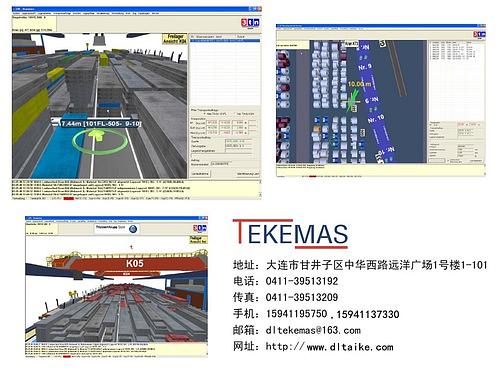This screenshot has height=375, width=500.
Task: Select the first radio option under transport orders filter
Action: click(205, 114)
